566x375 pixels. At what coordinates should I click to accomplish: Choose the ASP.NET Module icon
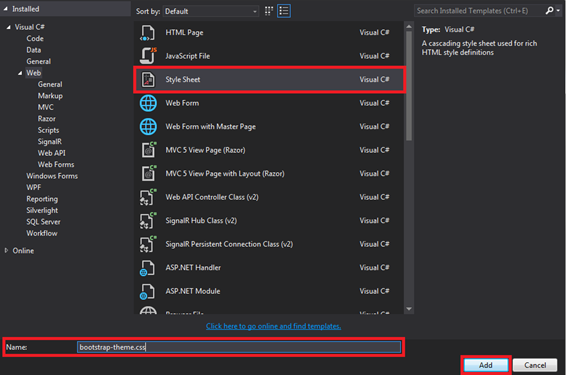pos(147,291)
